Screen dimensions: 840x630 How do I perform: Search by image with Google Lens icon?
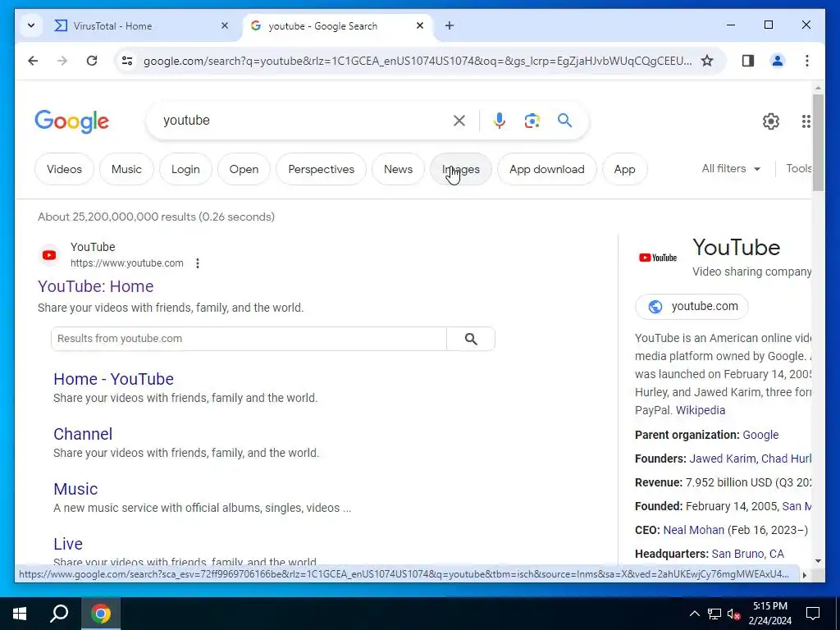tap(532, 121)
